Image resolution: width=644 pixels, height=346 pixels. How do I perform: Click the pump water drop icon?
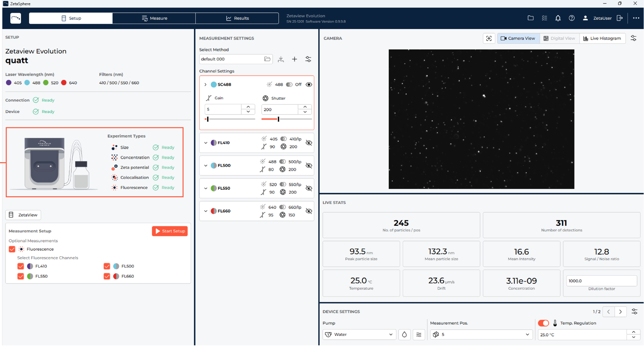click(404, 335)
